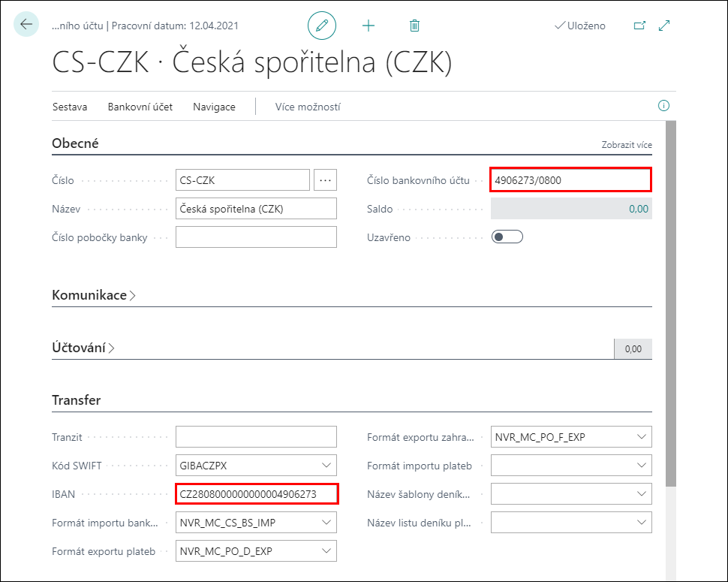Open the Sestava menu
The image size is (728, 582).
coord(70,107)
